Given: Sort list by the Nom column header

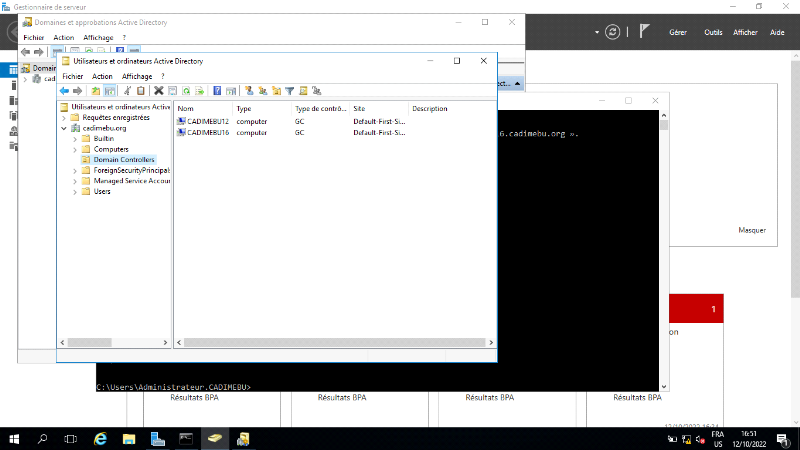Looking at the screenshot, I should coord(200,108).
